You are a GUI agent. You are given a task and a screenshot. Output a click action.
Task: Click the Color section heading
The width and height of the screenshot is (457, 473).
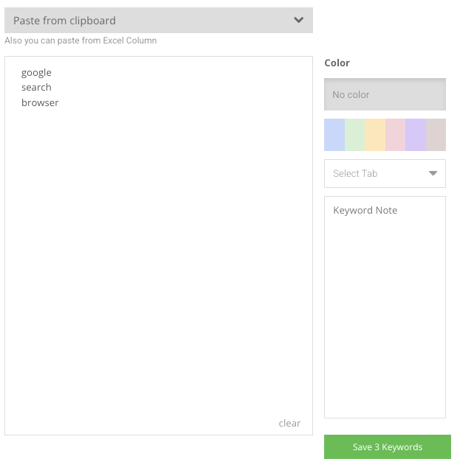pyautogui.click(x=337, y=63)
